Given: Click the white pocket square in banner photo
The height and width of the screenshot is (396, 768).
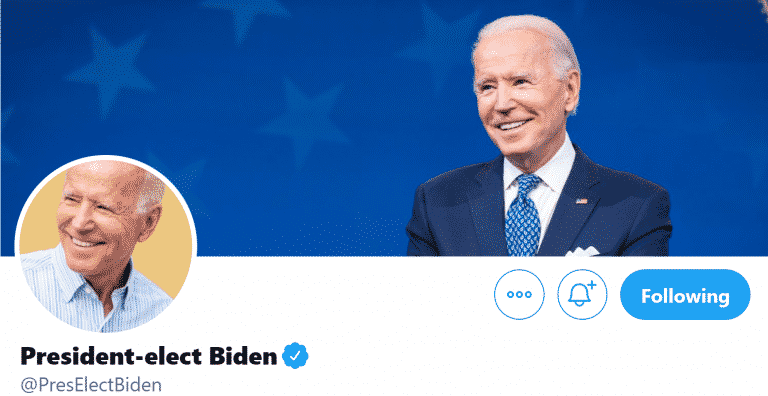Looking at the screenshot, I should click(582, 251).
